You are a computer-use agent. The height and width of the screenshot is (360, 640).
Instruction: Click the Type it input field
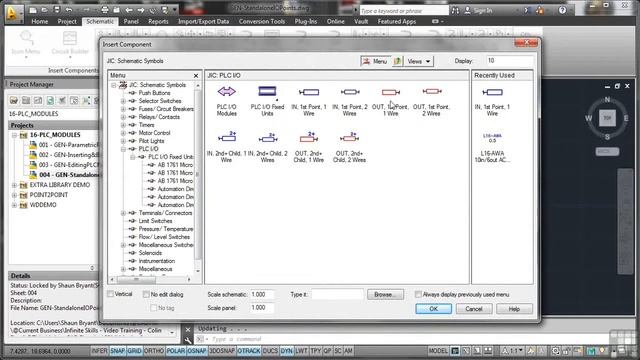click(337, 294)
